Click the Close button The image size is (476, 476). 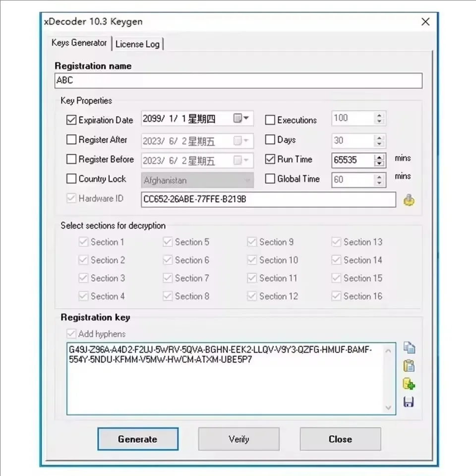click(x=340, y=439)
